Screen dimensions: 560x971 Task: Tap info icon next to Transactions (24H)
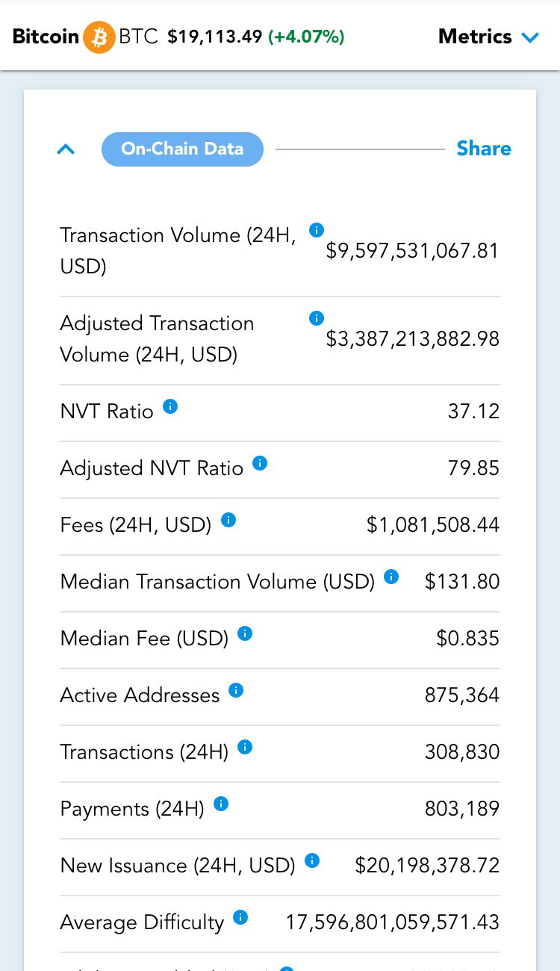point(245,747)
